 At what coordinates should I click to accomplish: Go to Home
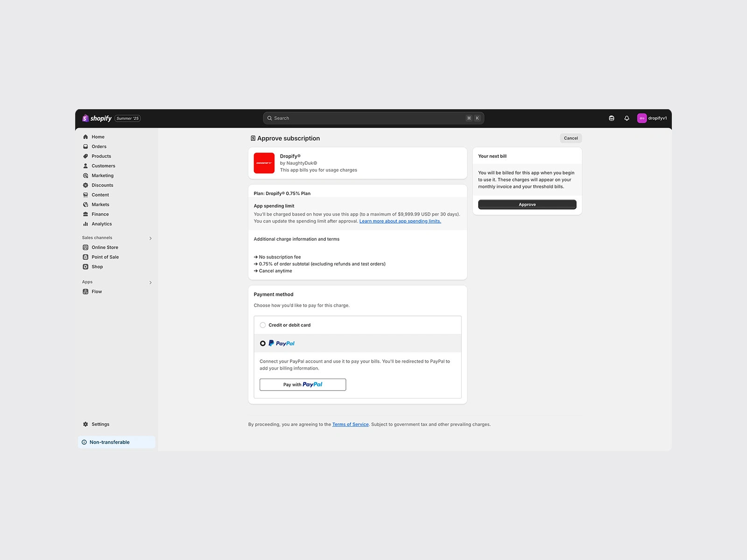click(x=98, y=137)
